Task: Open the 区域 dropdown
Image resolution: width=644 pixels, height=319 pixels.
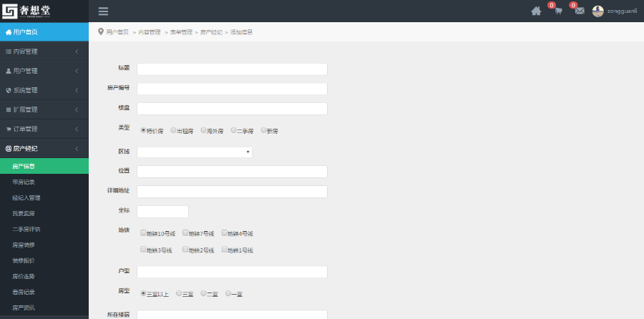Action: pos(195,152)
